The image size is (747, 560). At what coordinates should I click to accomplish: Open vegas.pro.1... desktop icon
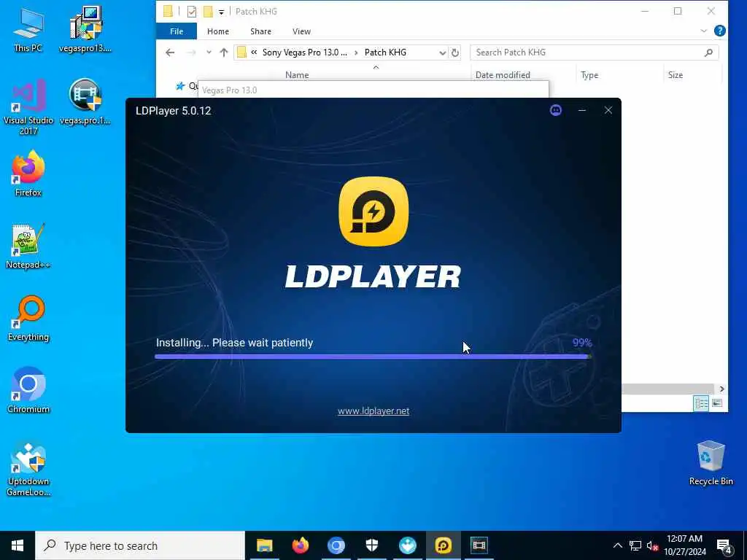(x=85, y=102)
